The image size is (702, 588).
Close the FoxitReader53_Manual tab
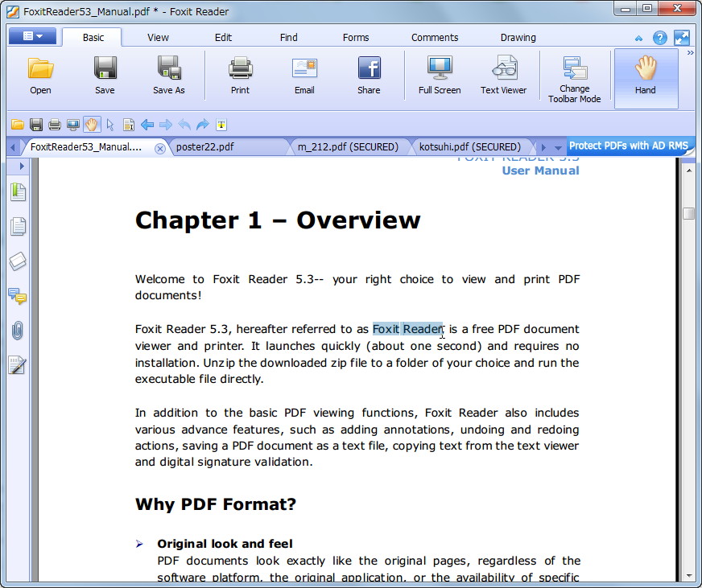point(160,149)
